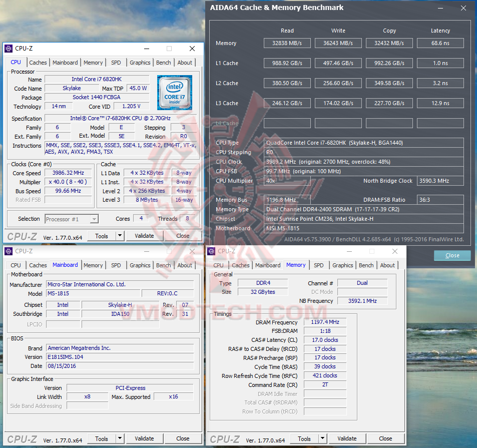Open About tab in top CPU-Z window

coord(185,63)
